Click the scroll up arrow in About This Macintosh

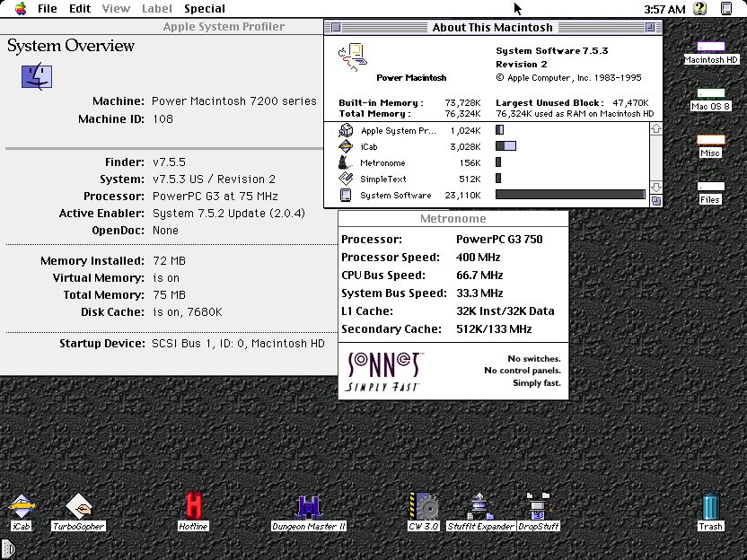coord(656,128)
